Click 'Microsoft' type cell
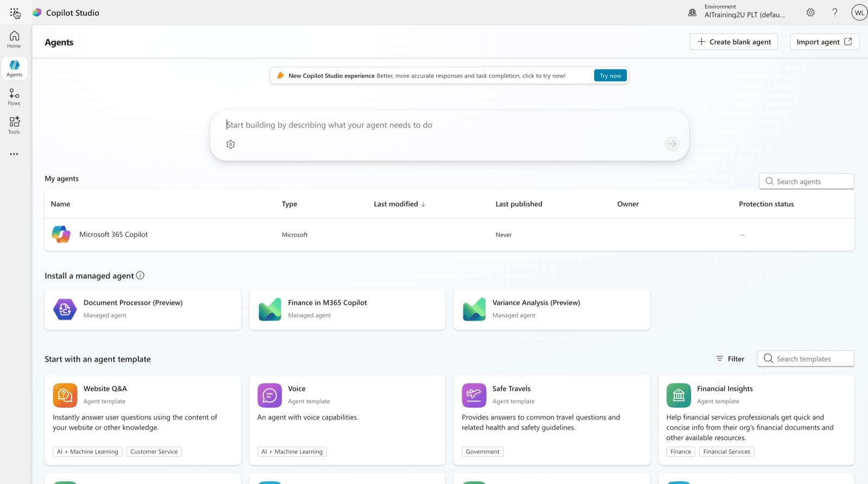Screen dimensions: 868x484 coord(295,235)
